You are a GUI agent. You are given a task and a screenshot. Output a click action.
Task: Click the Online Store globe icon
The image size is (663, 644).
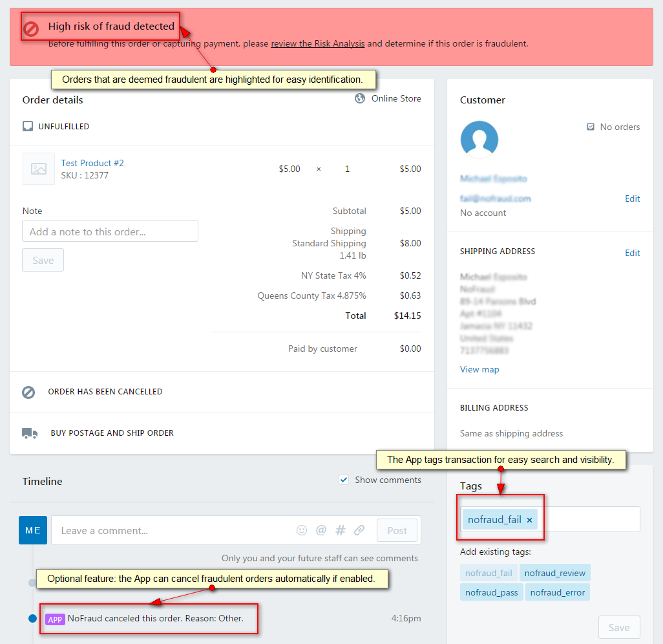point(359,98)
